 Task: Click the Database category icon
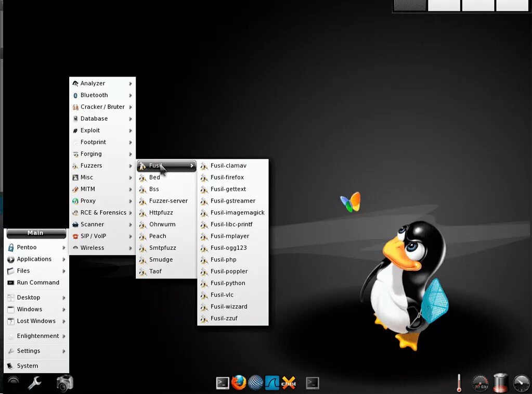click(x=75, y=119)
